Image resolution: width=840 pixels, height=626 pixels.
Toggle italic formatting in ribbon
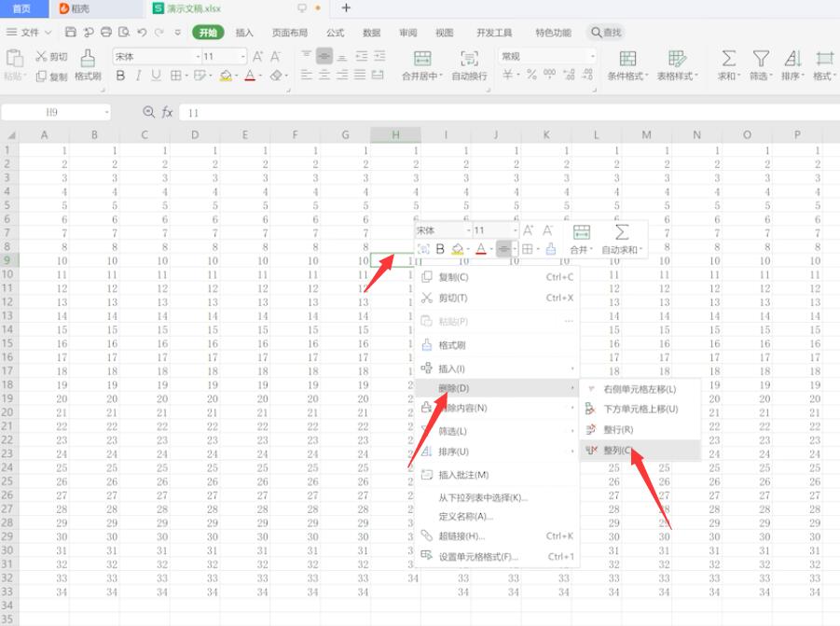tap(138, 76)
